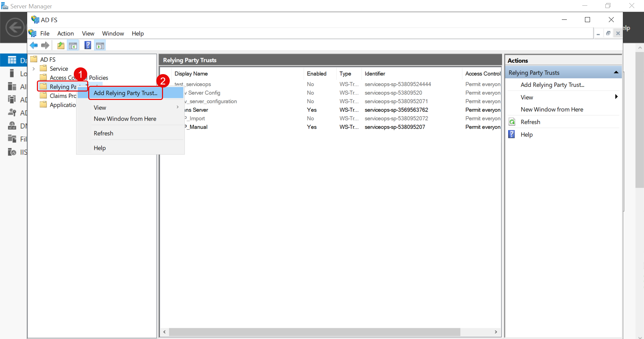The height and width of the screenshot is (339, 644).
Task: Select the IIS icon in Server Manager sidebar
Action: click(x=12, y=152)
